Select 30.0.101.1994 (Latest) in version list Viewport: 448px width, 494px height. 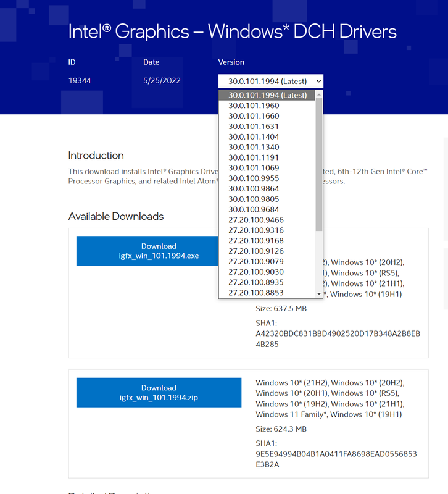pos(267,95)
